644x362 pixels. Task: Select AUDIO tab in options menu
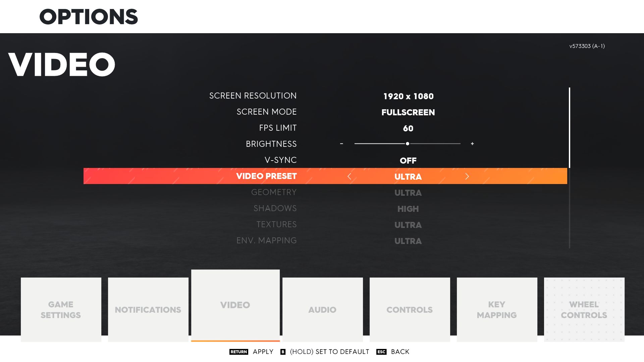click(322, 309)
